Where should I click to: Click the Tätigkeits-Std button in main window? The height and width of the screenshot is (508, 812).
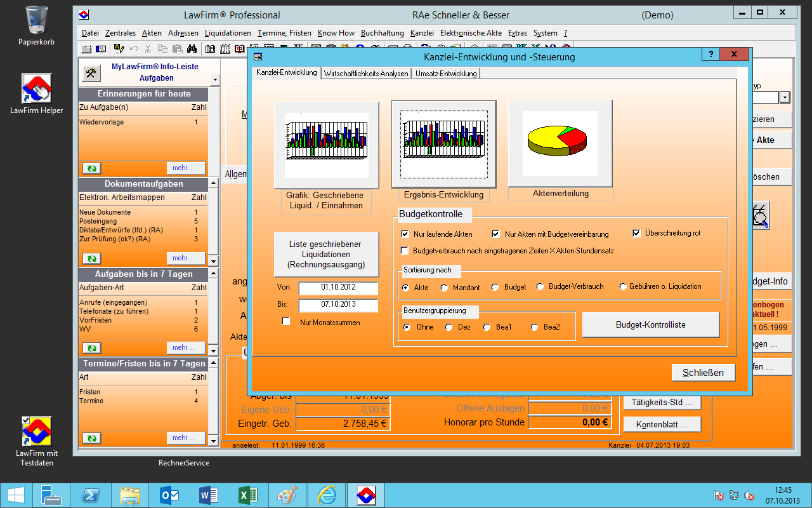pos(662,403)
